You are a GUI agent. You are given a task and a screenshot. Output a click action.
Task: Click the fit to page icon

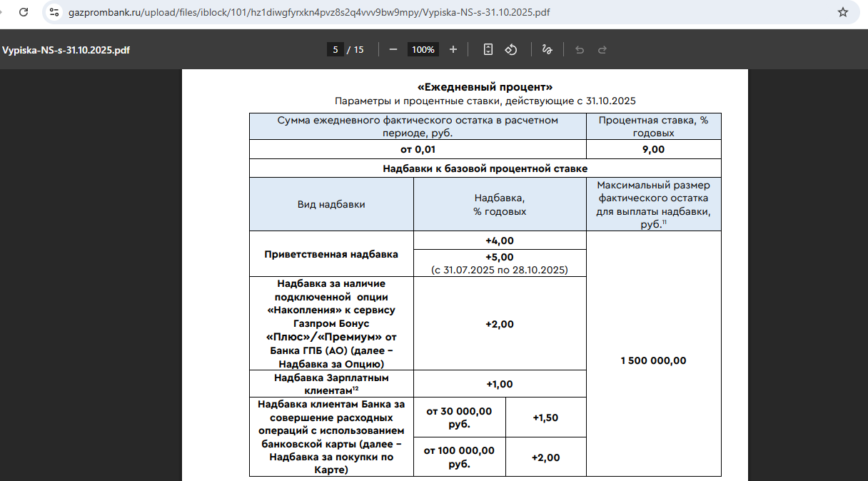pyautogui.click(x=488, y=49)
